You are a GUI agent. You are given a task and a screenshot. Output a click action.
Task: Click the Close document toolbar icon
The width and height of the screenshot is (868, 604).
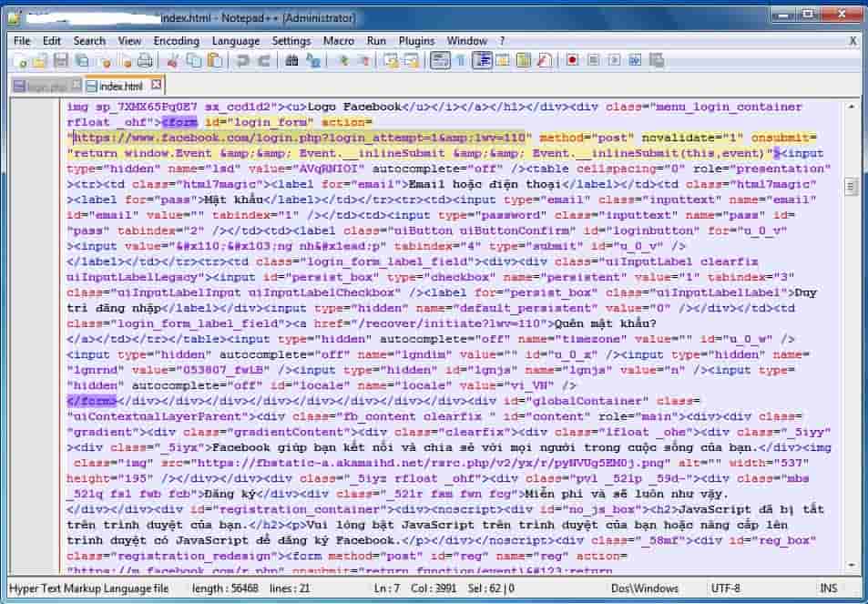[x=104, y=60]
